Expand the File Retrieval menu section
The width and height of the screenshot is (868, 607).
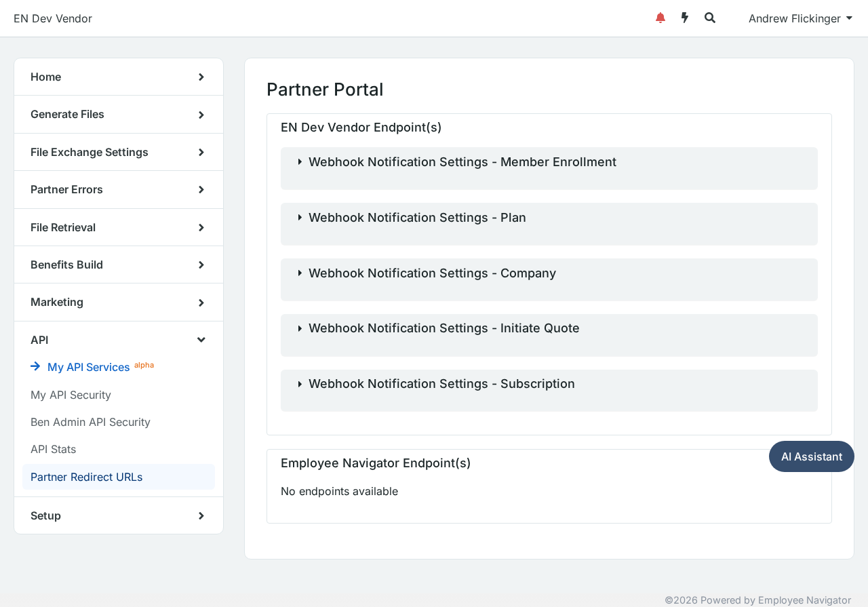pos(119,227)
